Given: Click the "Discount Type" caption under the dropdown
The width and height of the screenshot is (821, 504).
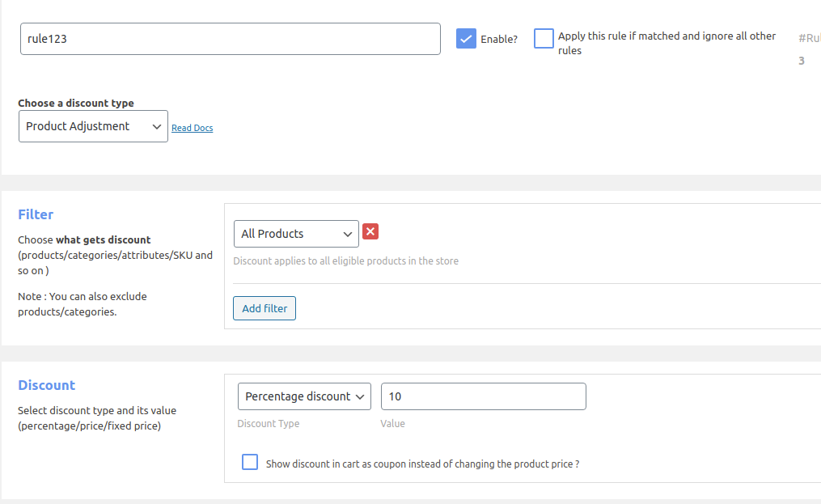Looking at the screenshot, I should click(269, 424).
